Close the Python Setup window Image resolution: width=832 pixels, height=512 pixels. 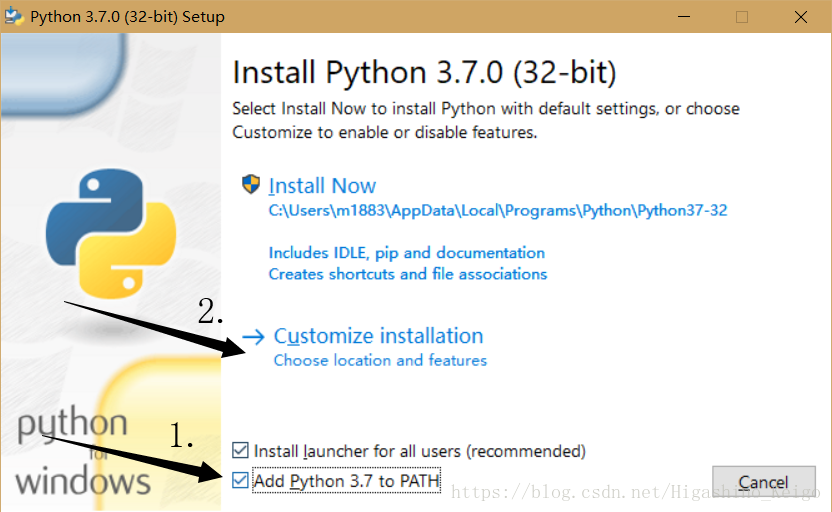pos(801,16)
